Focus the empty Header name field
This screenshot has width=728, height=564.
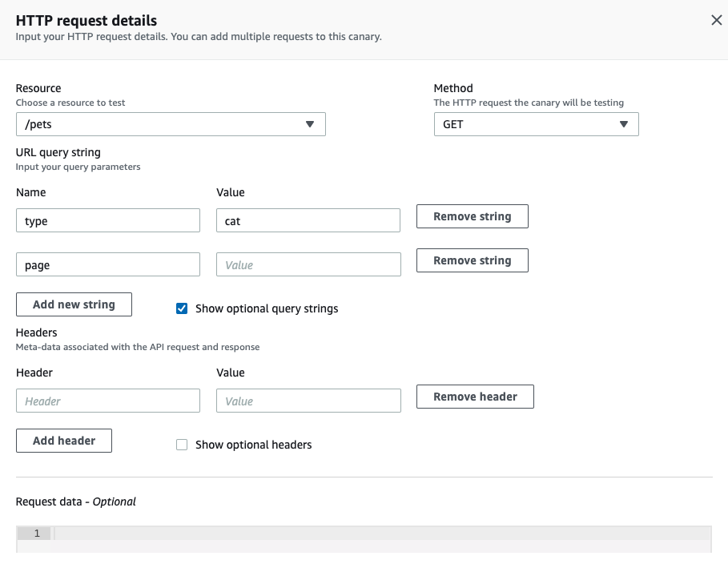(x=108, y=401)
